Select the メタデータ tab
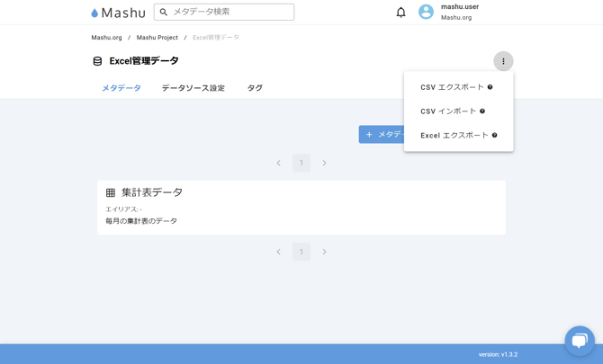603x364 pixels. click(121, 88)
